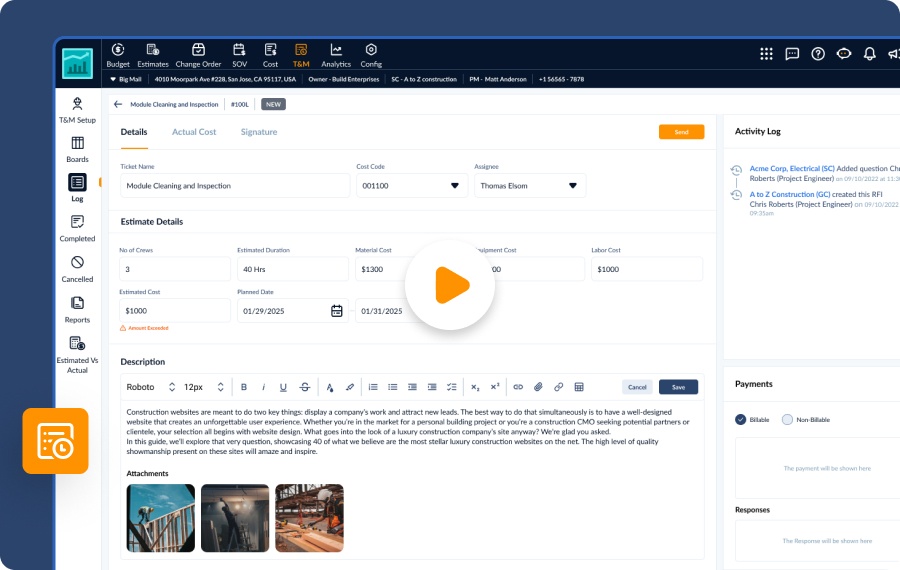Open the apps grid menu

[766, 54]
